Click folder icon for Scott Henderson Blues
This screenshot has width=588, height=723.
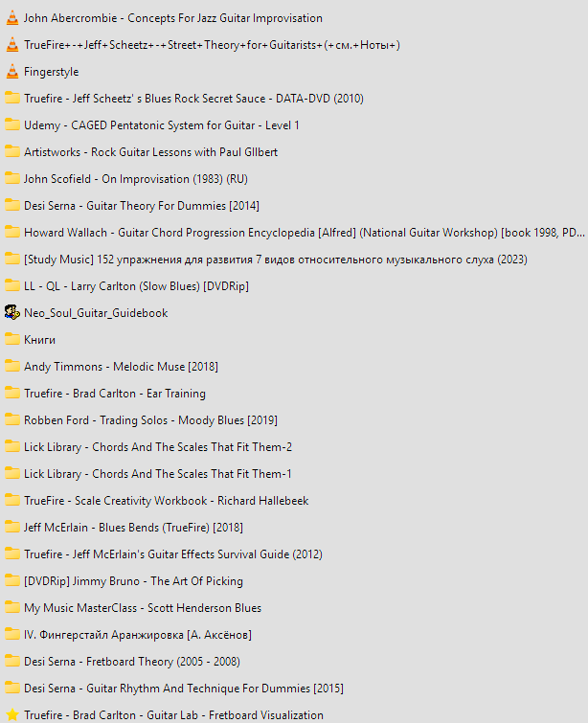(x=12, y=607)
